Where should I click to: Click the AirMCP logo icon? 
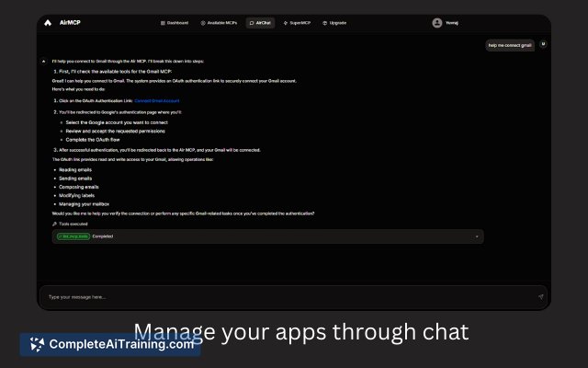(x=48, y=23)
